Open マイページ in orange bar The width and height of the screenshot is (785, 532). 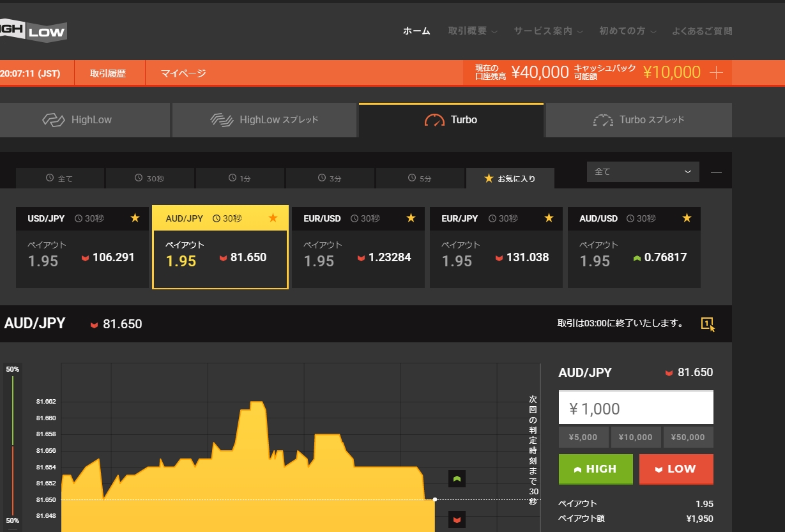tap(183, 73)
